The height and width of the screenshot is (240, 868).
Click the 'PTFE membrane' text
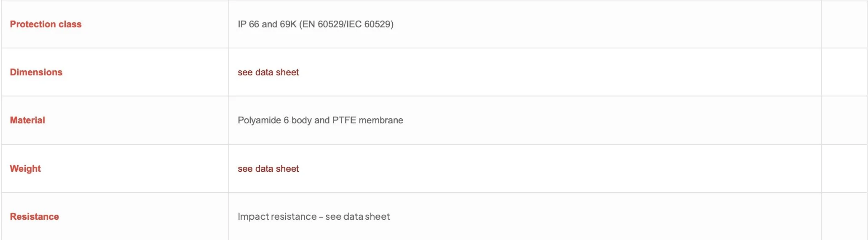pyautogui.click(x=368, y=120)
